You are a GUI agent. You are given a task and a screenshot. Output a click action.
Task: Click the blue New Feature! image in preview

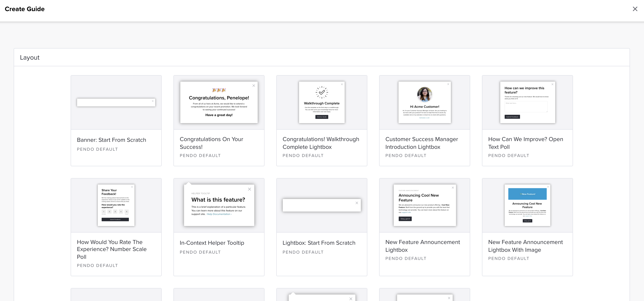[x=527, y=194]
